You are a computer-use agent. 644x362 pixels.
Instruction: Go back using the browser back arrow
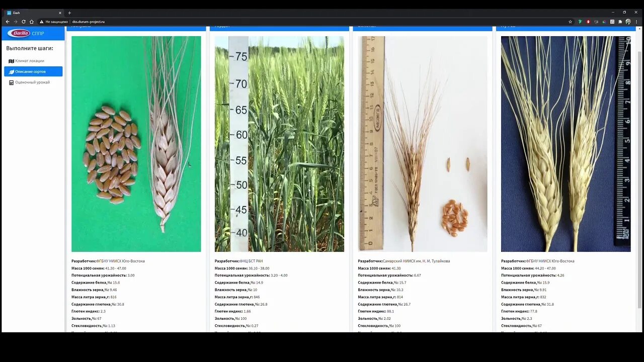point(8,22)
